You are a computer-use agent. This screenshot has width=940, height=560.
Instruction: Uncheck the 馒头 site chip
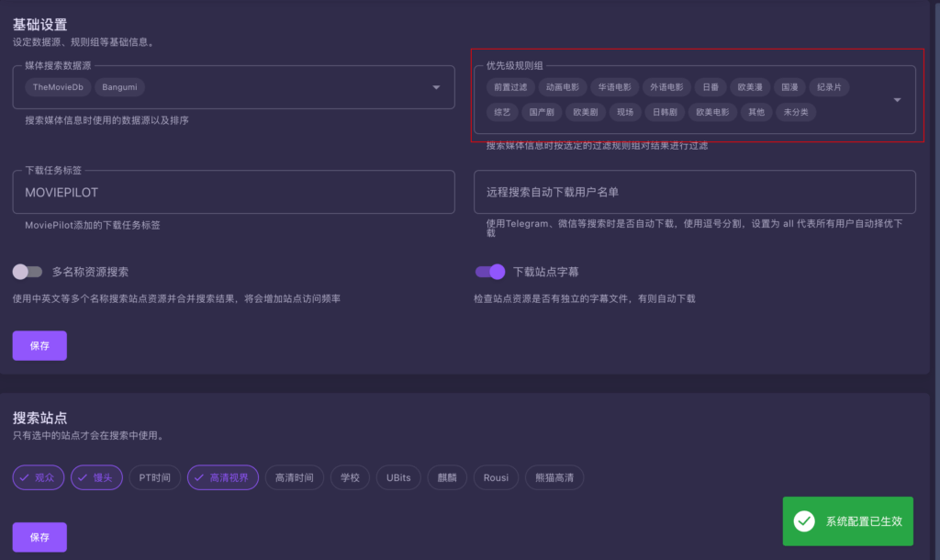(96, 477)
